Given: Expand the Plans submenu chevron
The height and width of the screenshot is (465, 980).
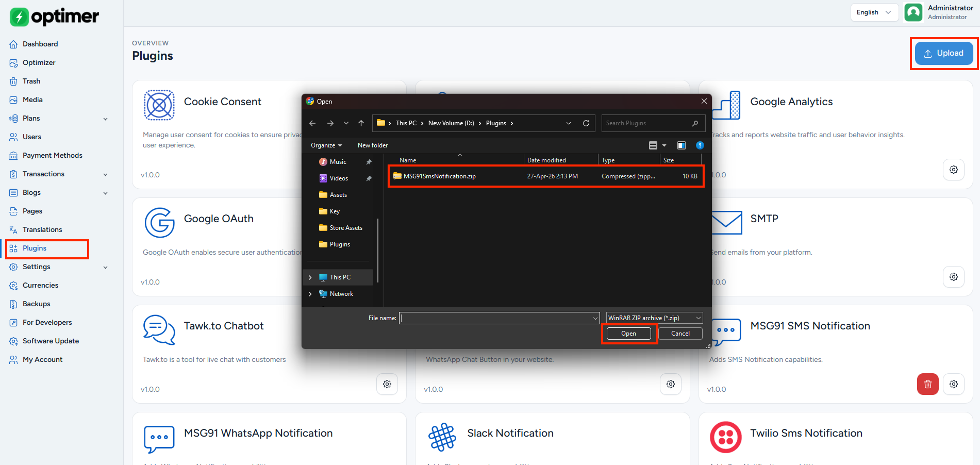Looking at the screenshot, I should click(106, 119).
